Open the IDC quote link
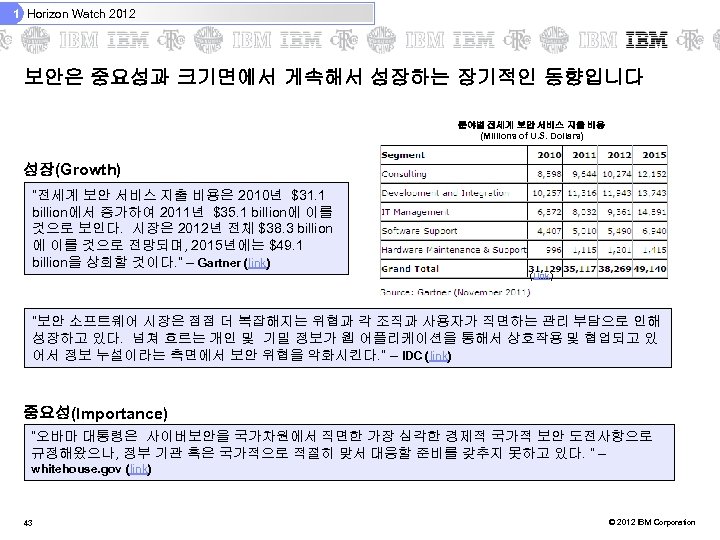720x540 pixels. (x=438, y=356)
